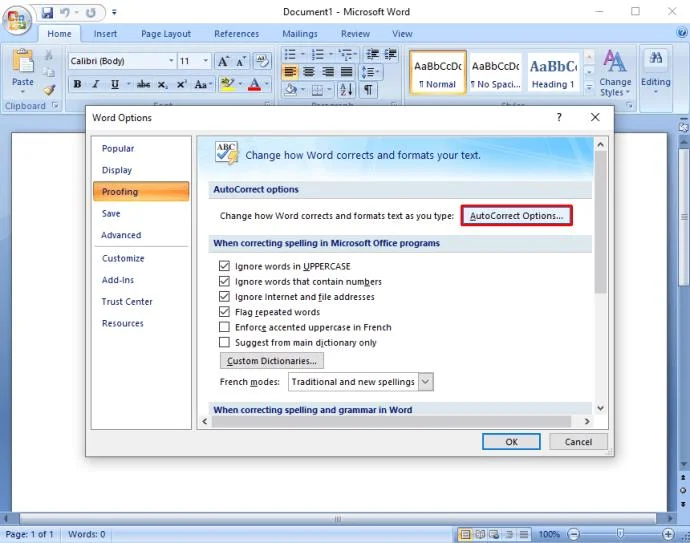This screenshot has height=543, width=690.
Task: Click Increase Indent icon
Action: point(391,54)
